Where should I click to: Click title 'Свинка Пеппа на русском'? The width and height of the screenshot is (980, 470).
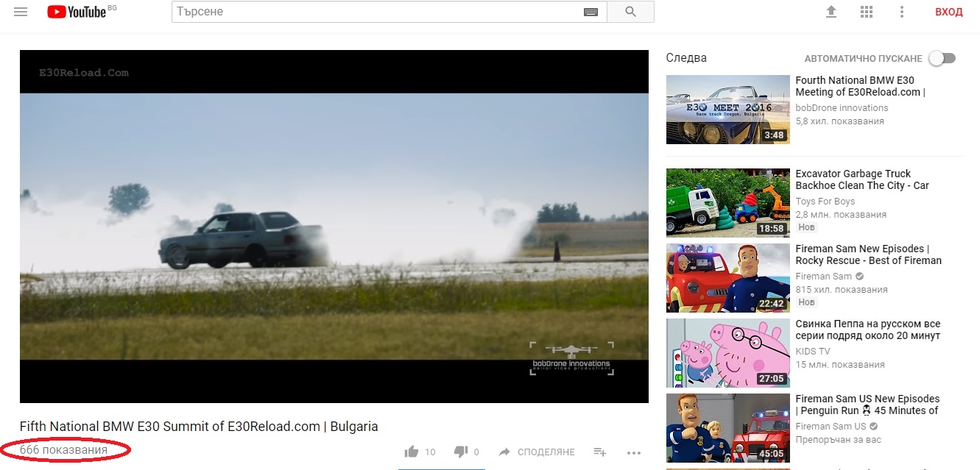coord(868,330)
